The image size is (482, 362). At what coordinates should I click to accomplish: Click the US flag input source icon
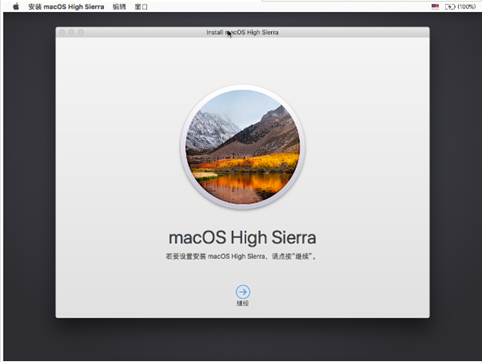coord(435,6)
